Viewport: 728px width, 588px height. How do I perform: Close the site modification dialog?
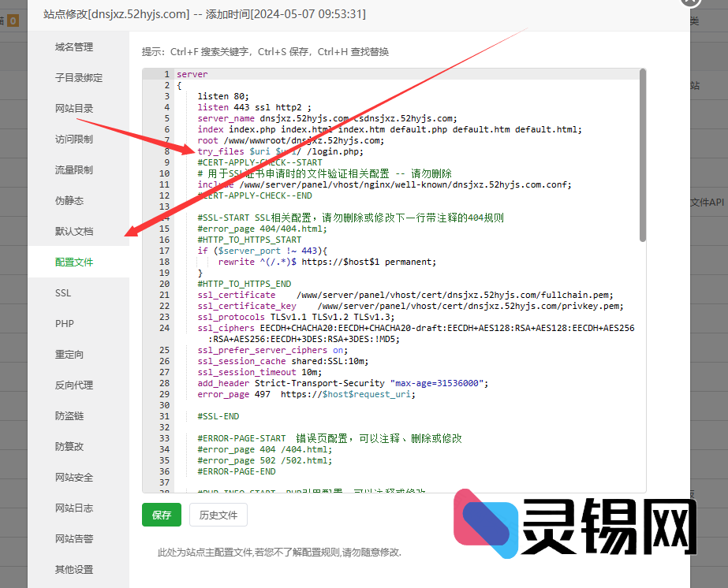[x=690, y=1]
